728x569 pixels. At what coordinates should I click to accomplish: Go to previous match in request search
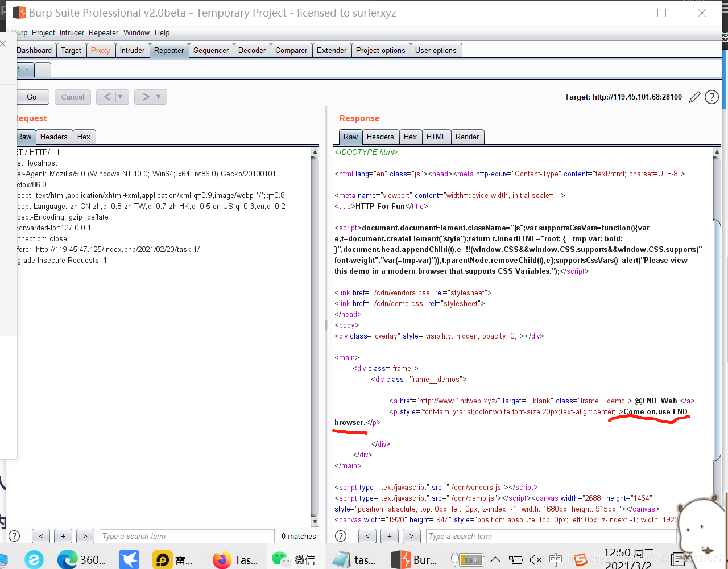tap(41, 536)
